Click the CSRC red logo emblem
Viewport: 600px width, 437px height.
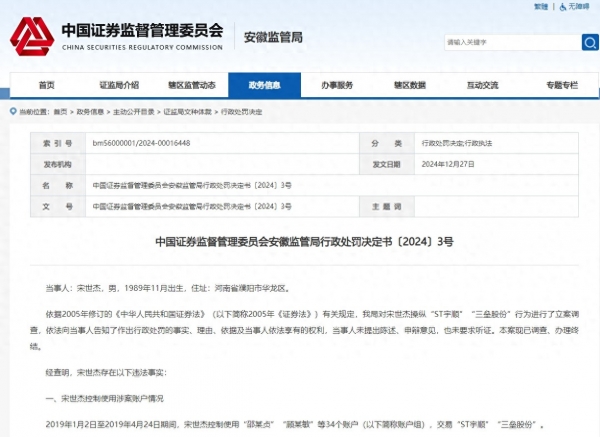32,39
